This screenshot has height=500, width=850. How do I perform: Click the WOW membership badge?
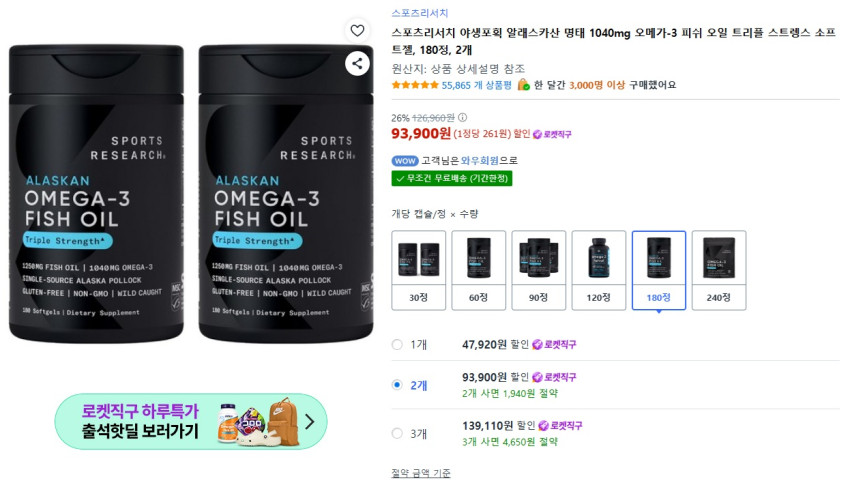point(405,160)
